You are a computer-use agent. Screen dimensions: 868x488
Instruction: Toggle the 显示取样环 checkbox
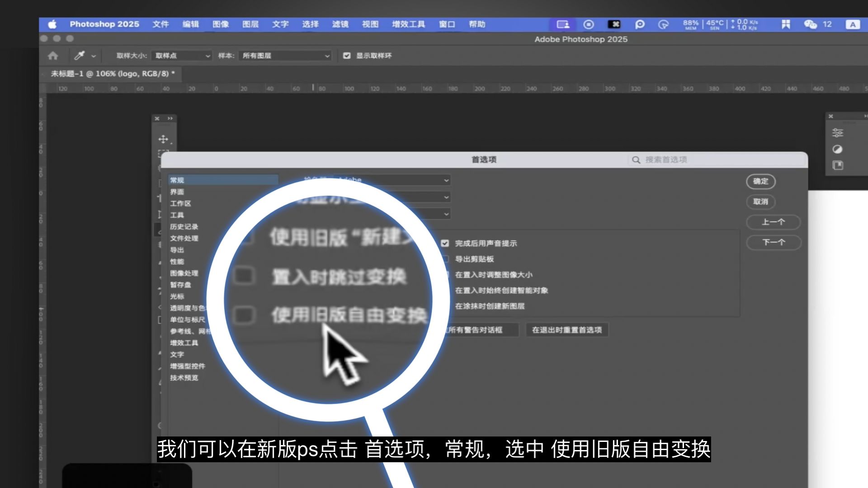pos(347,56)
